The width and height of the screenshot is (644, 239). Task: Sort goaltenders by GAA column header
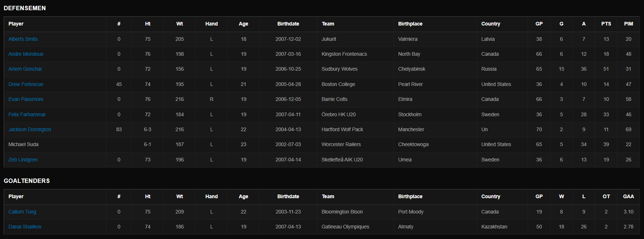628,196
